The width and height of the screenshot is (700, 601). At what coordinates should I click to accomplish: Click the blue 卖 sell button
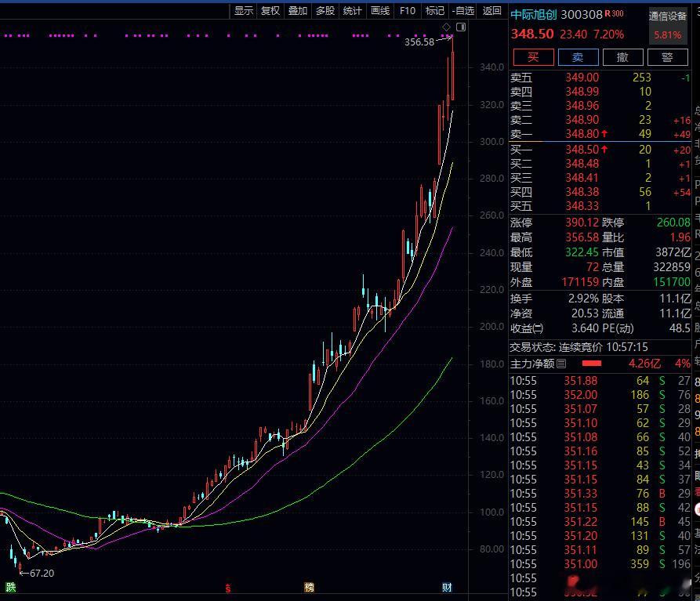578,57
